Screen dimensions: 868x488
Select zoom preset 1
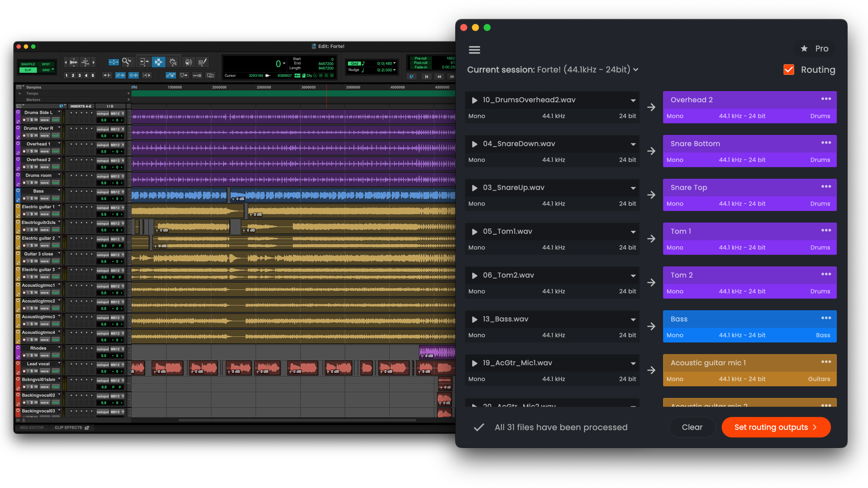(66, 75)
